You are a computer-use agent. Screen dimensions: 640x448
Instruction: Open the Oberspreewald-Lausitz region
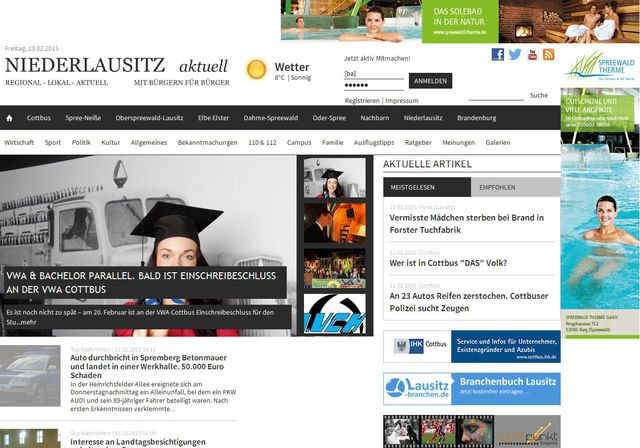(x=149, y=118)
